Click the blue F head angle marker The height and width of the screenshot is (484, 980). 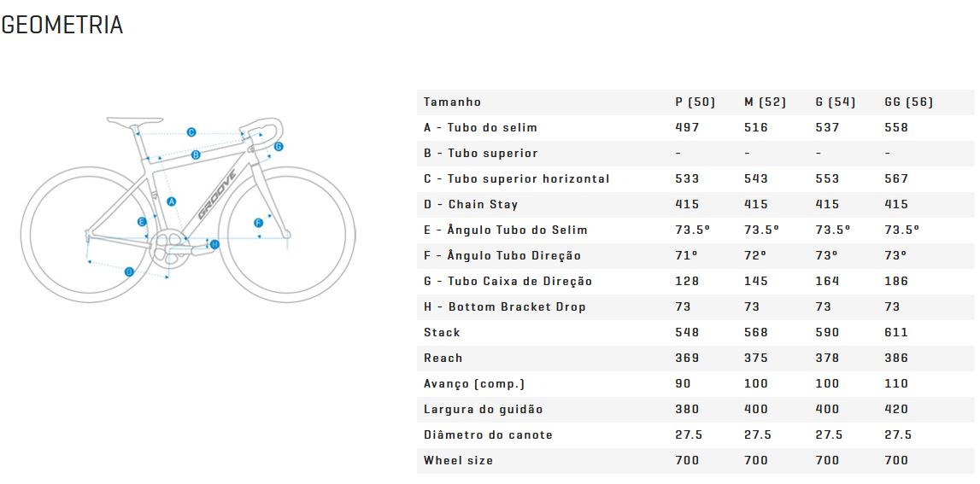tap(259, 223)
